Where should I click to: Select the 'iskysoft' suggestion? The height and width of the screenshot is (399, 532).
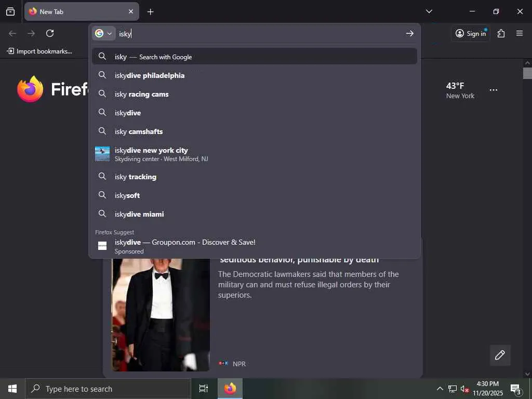255,195
